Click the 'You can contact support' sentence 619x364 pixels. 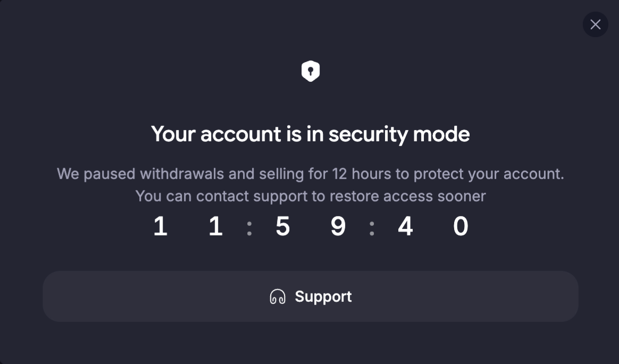pyautogui.click(x=310, y=196)
